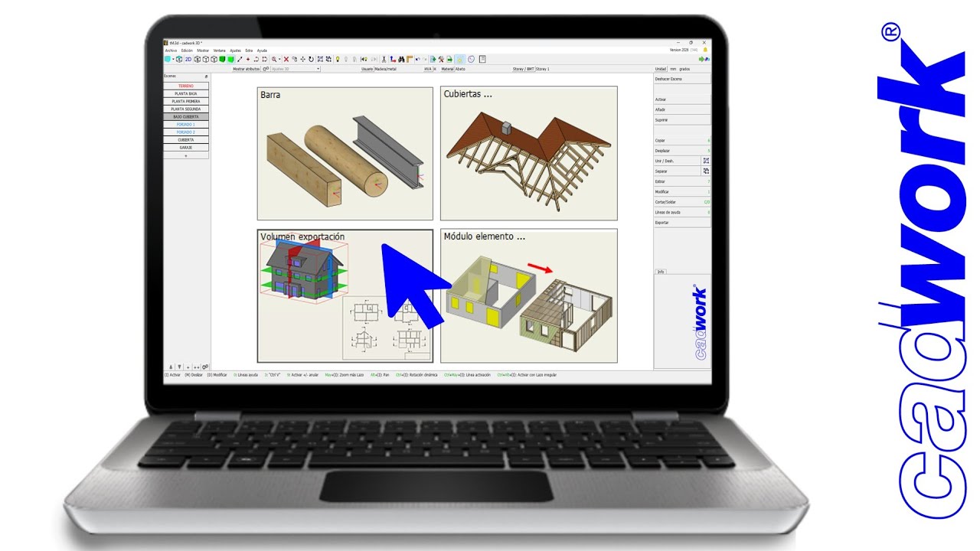Viewport: 980px width, 551px height.
Task: Expand the arrow beside the cyan cube
Action: pos(174,59)
